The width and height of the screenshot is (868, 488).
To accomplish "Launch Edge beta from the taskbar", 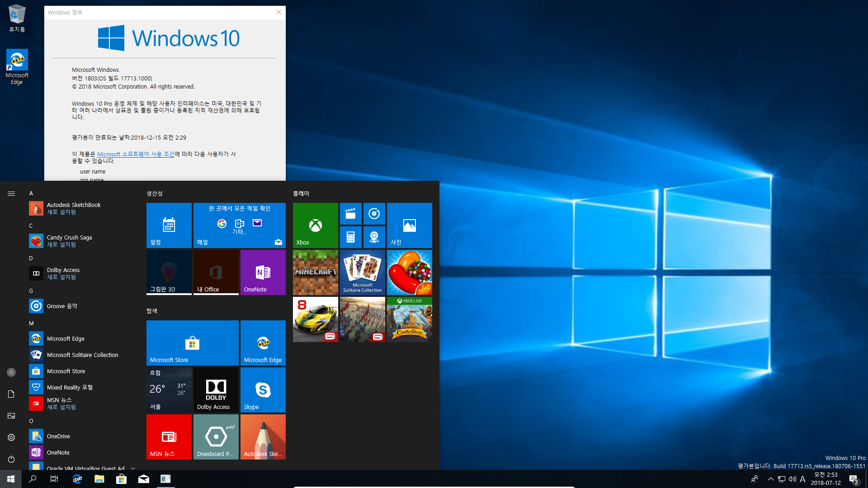I will click(x=77, y=479).
